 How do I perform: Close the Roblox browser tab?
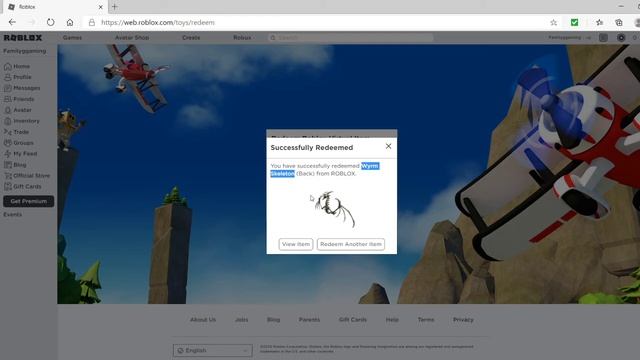101,7
